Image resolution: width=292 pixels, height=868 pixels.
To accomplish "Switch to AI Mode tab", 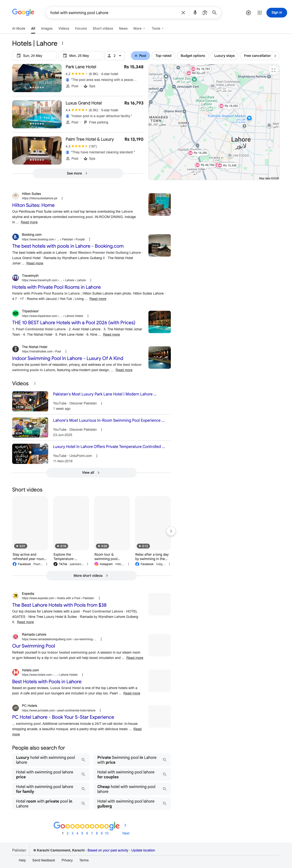I will pos(18,29).
